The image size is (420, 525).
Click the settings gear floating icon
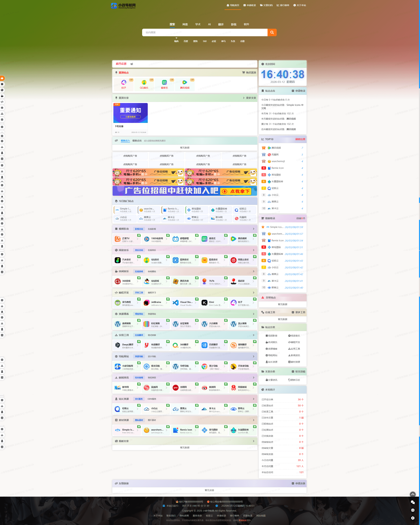tap(412, 518)
